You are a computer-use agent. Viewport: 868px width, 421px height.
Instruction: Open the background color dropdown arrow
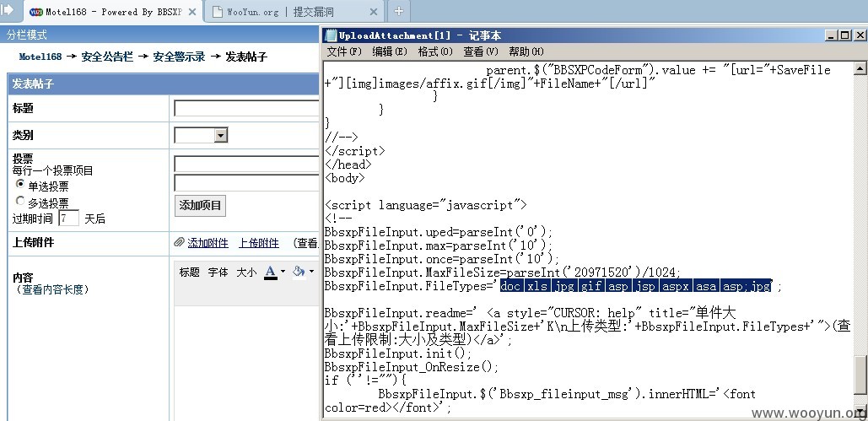(x=311, y=272)
